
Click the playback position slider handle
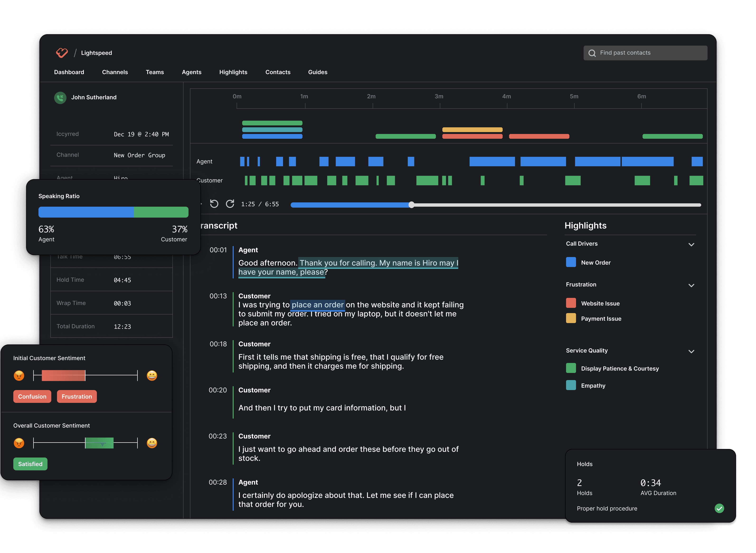411,205
